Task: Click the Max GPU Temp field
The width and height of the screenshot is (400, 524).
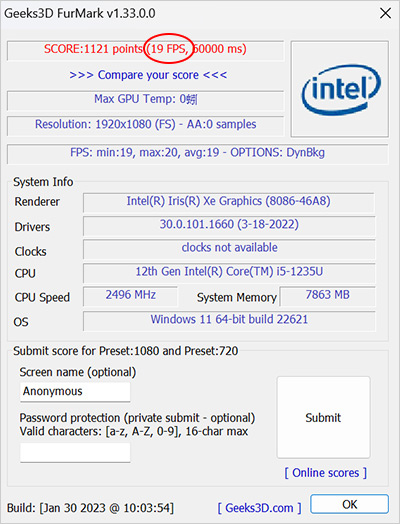Action: (145, 101)
